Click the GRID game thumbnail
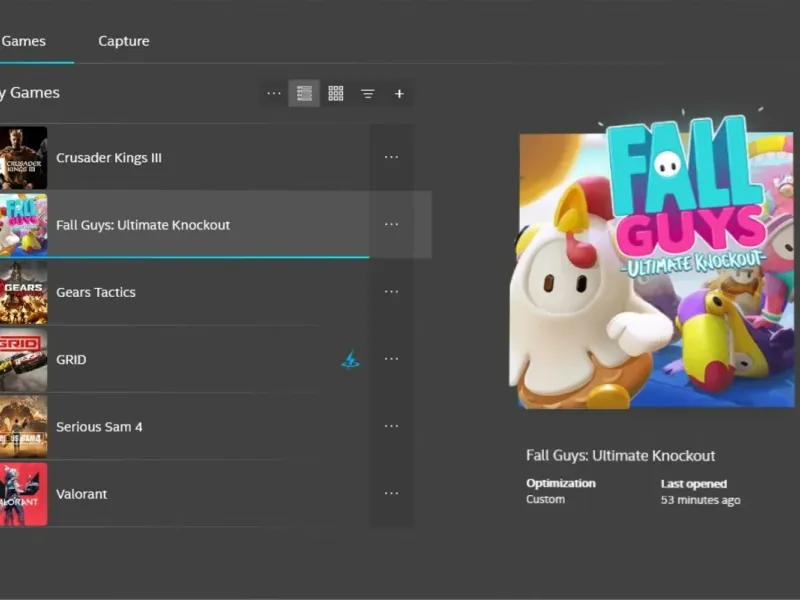 point(23,360)
